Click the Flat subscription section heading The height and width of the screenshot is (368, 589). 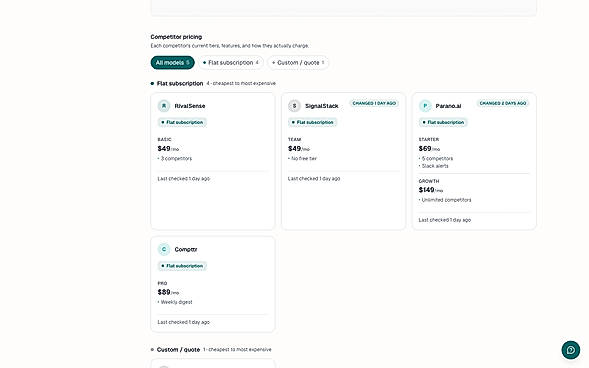tap(180, 83)
